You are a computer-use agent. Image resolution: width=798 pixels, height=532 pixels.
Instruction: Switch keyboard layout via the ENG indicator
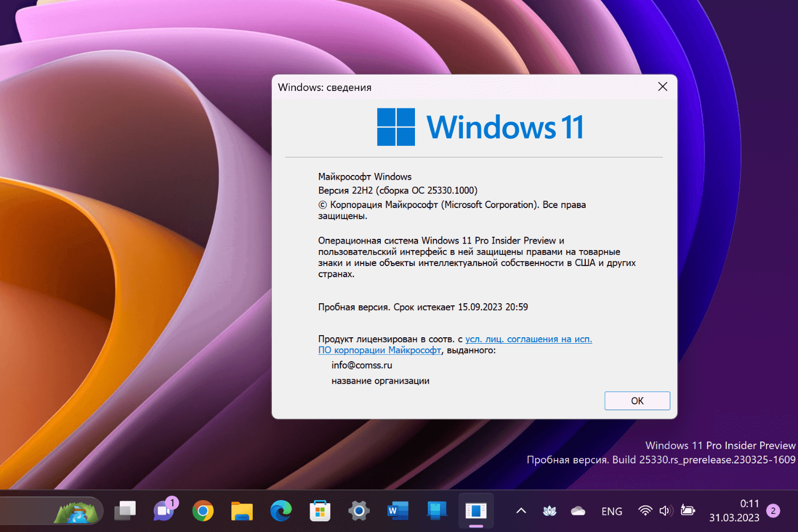(x=612, y=511)
